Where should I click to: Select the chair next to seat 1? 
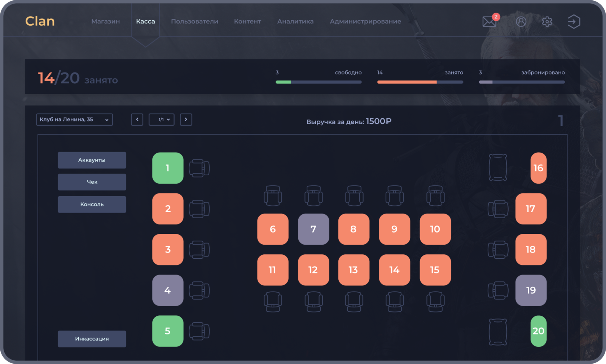coord(199,168)
